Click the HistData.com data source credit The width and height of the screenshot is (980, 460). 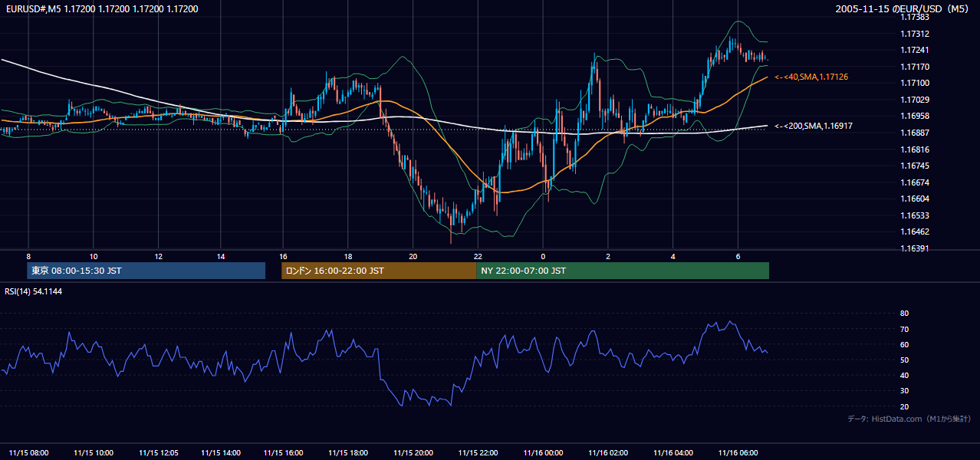pyautogui.click(x=909, y=419)
